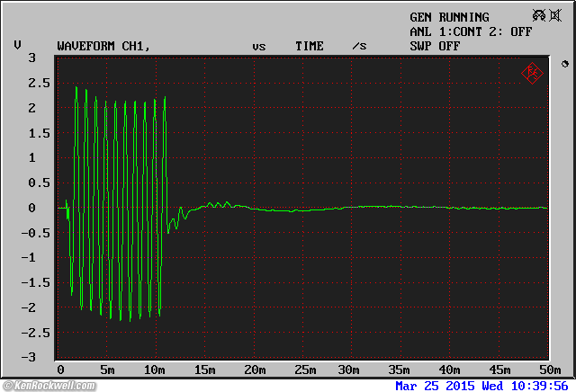The height and width of the screenshot is (392, 576).
Task: Click the 2.5 value on voltage axis
Action: (39, 84)
